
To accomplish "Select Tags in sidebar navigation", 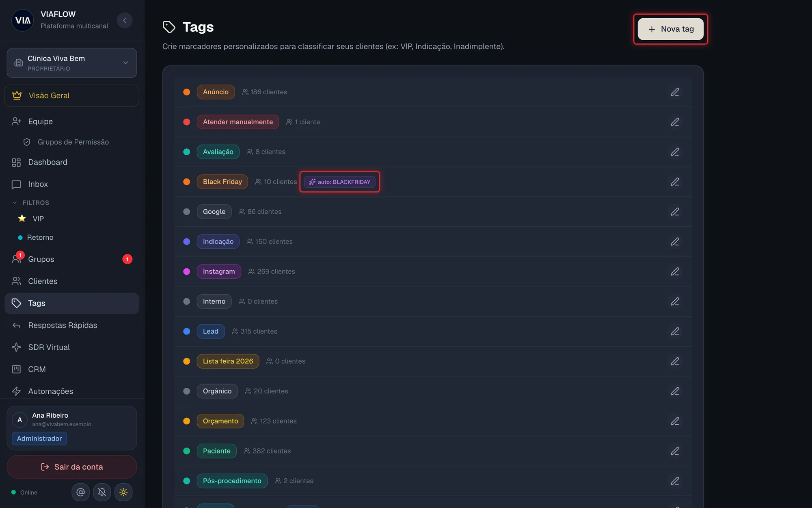I will pos(72,303).
